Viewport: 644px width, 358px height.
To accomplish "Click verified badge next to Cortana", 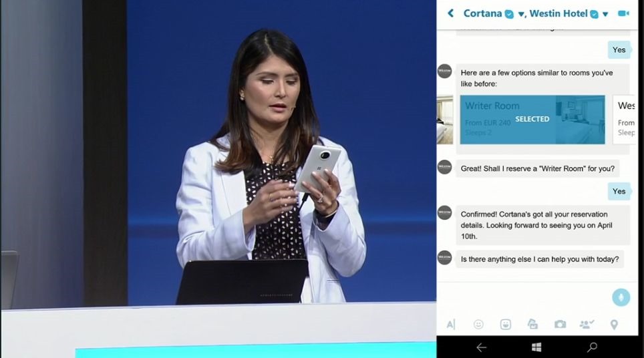I will pos(509,15).
